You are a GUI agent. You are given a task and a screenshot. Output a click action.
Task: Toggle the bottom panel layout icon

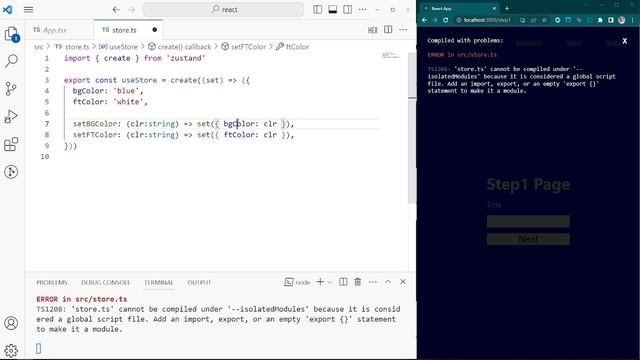333,9
